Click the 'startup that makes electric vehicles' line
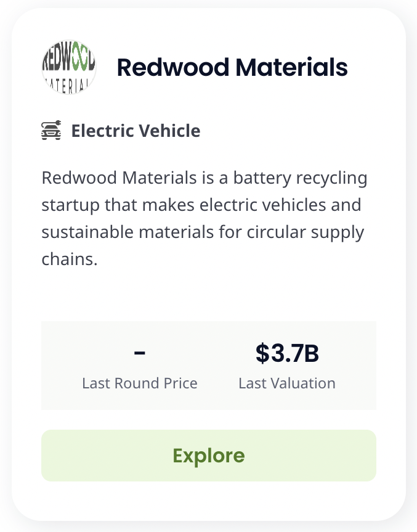 [184, 205]
